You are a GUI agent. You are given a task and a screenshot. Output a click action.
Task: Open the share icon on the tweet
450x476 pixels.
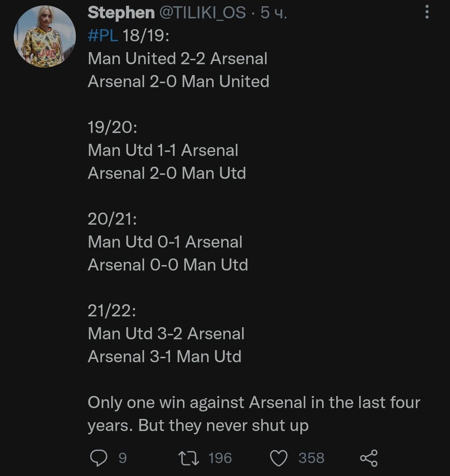coord(369,458)
